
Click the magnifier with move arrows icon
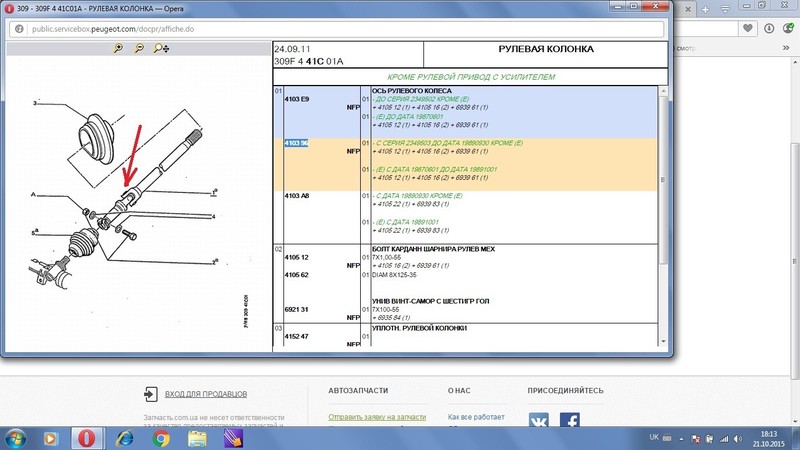click(x=160, y=48)
